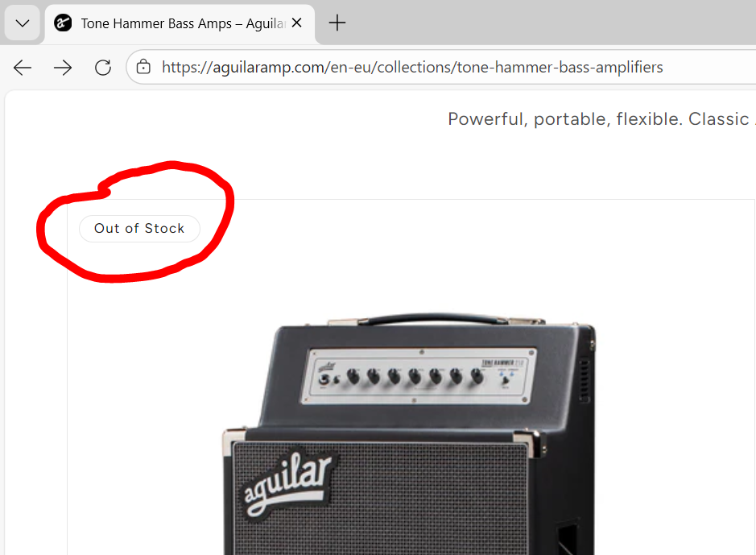Click the Aguilar logo badge on the speaker grille
Viewport: 756px width, 555px height.
pos(287,486)
